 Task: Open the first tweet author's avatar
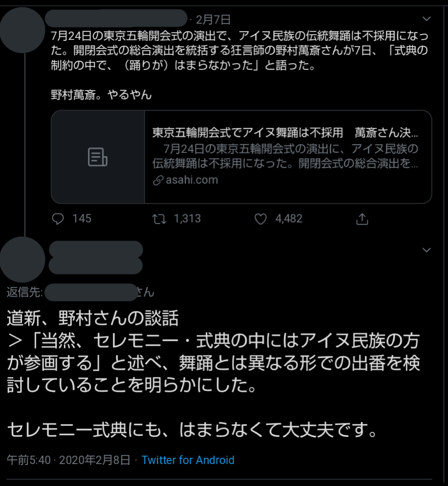pyautogui.click(x=22, y=30)
